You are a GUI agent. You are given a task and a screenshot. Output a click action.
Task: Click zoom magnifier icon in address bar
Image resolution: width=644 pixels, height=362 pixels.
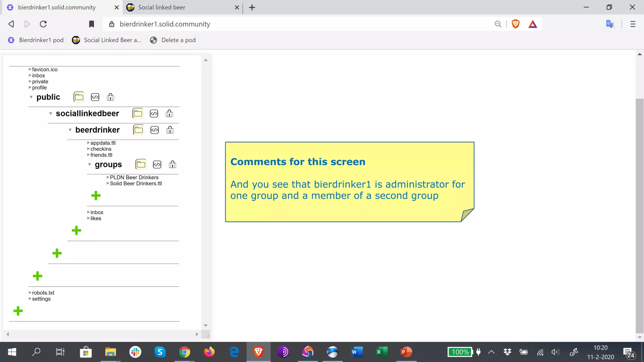point(498,24)
